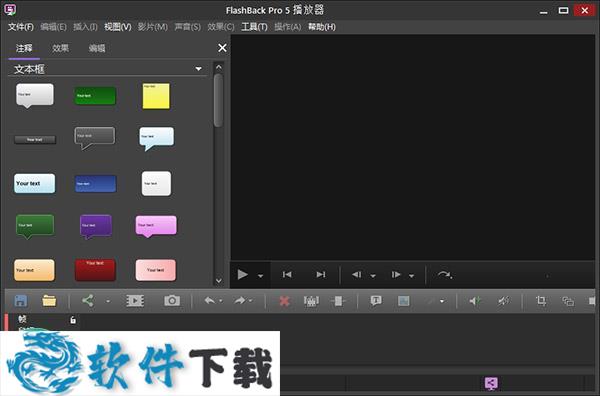
Task: Click the purple share icon in status bar
Action: (491, 383)
